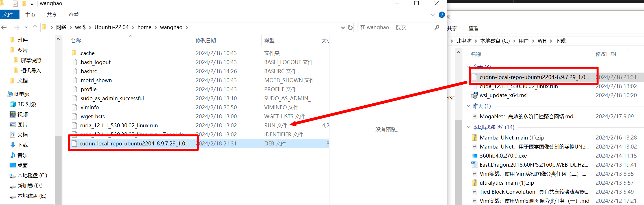Click the wsl$ breadcrumb segment
The image size is (644, 205).
(x=80, y=27)
